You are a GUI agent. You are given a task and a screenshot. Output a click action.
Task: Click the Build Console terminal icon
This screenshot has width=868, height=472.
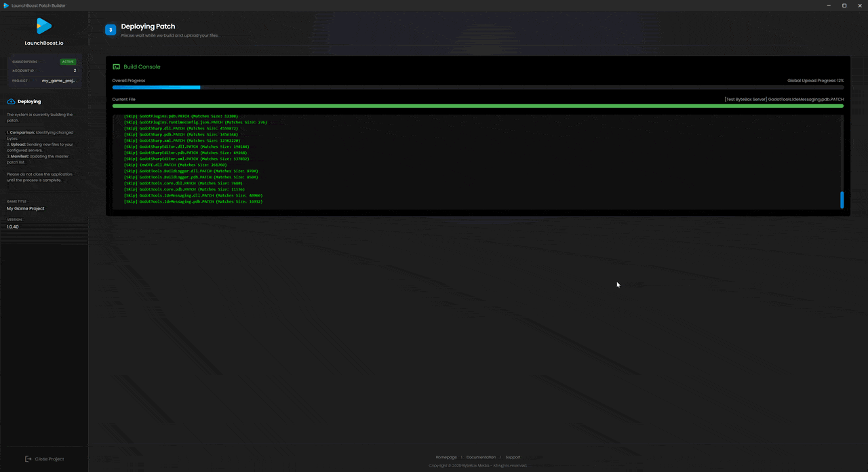[117, 67]
